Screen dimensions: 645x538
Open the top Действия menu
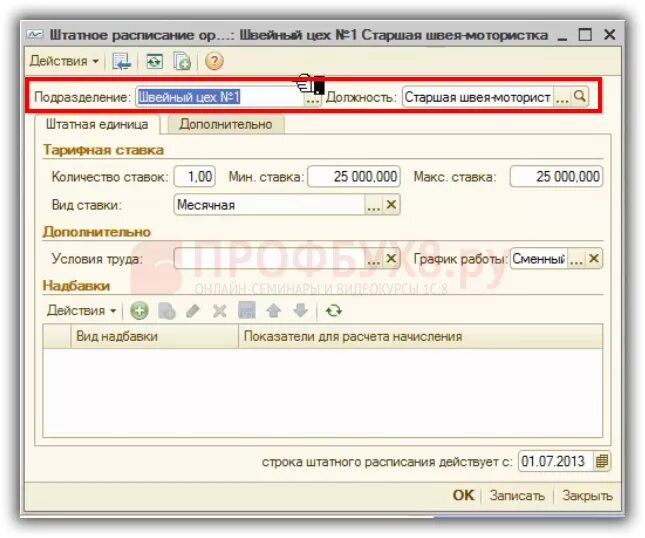coord(64,61)
